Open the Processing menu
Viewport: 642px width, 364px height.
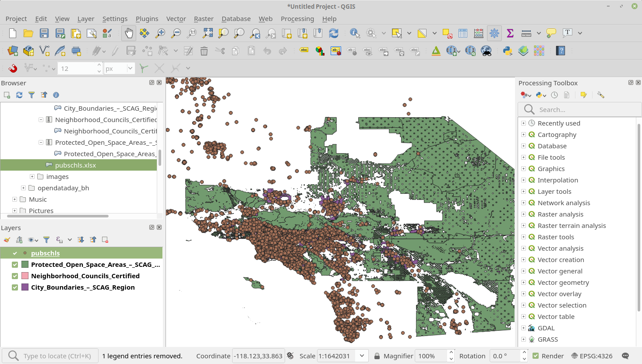tap(297, 19)
